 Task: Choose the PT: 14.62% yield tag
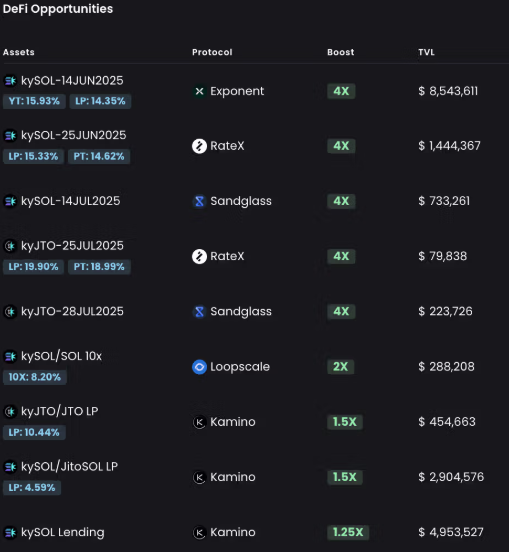(x=99, y=157)
